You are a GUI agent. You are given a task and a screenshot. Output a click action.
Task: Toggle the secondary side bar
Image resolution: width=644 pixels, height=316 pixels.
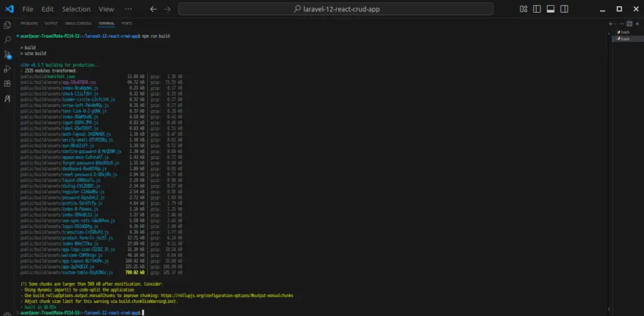(564, 9)
